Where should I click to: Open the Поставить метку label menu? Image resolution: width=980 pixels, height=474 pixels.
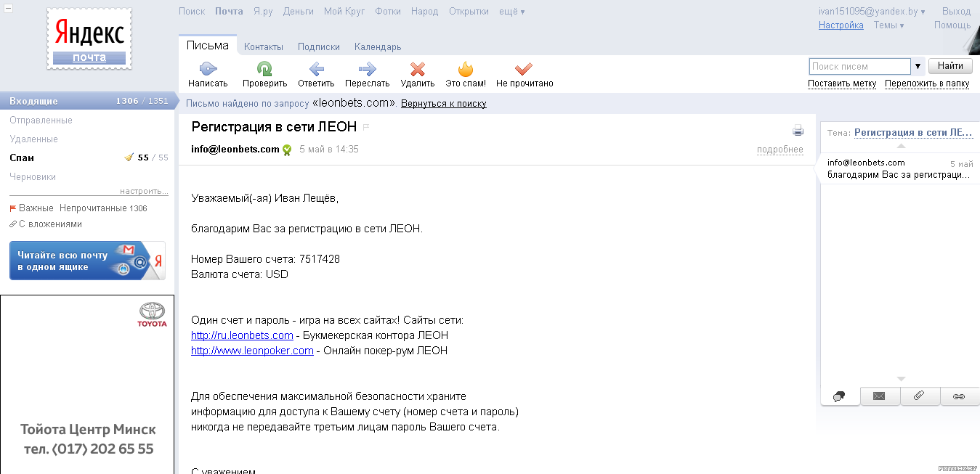(x=842, y=83)
